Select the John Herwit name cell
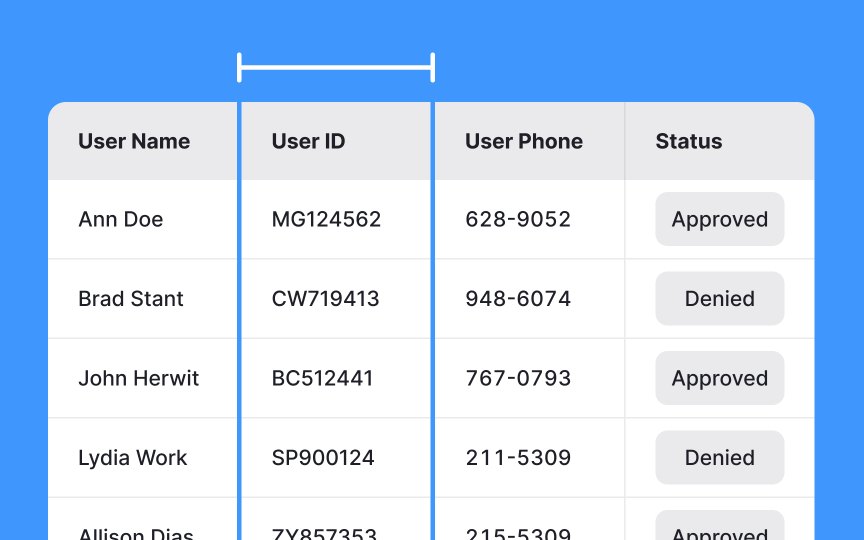The height and width of the screenshot is (540, 864). (138, 378)
